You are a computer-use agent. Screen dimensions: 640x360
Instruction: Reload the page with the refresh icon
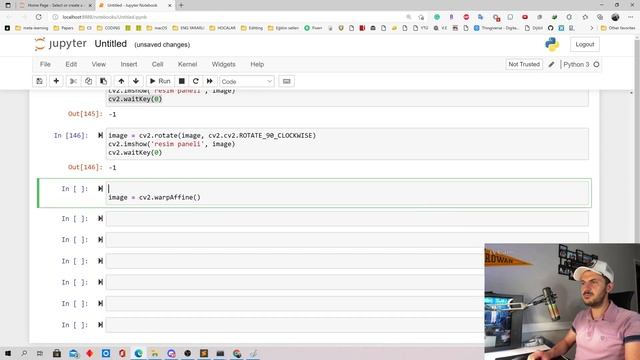click(x=39, y=17)
